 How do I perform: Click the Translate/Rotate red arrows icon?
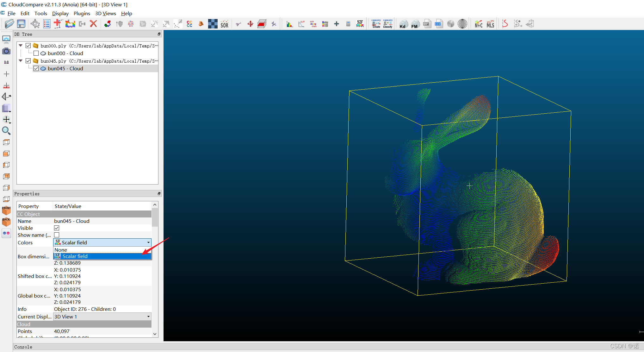[x=250, y=24]
